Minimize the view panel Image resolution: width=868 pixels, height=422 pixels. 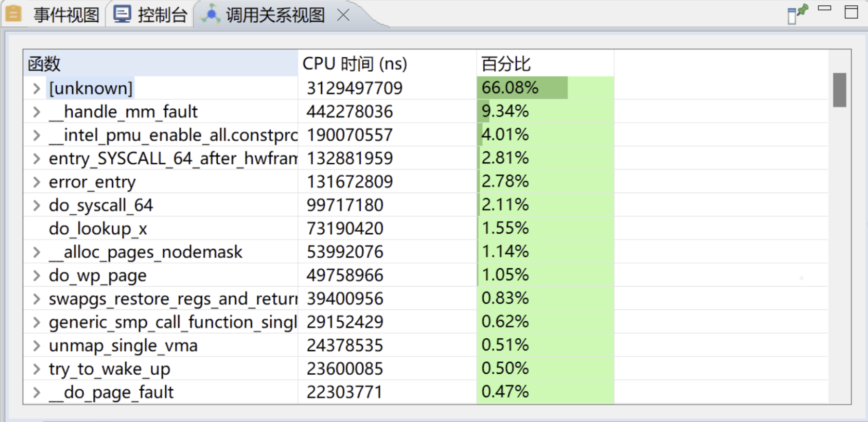click(825, 9)
